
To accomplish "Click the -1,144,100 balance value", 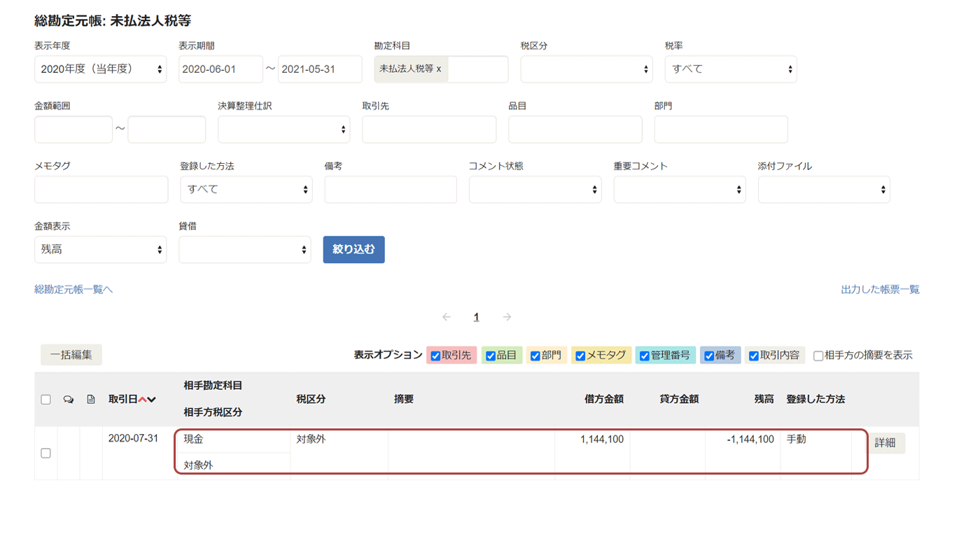I will click(750, 440).
